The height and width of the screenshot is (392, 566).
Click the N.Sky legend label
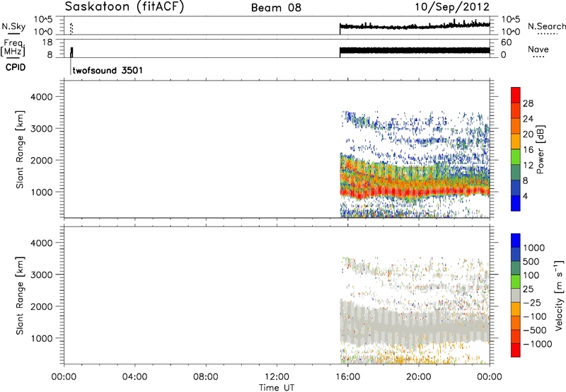tap(13, 26)
